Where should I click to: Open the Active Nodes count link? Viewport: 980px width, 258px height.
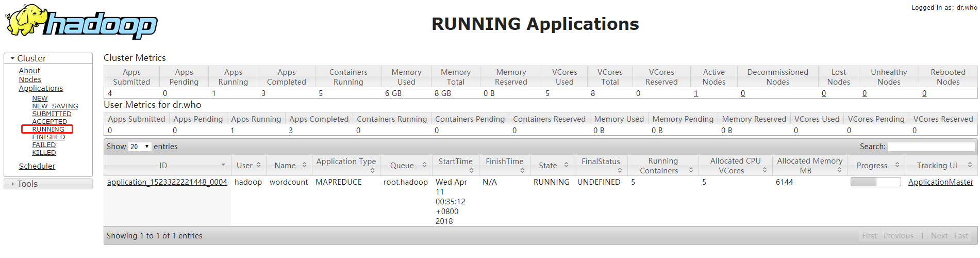coord(696,93)
